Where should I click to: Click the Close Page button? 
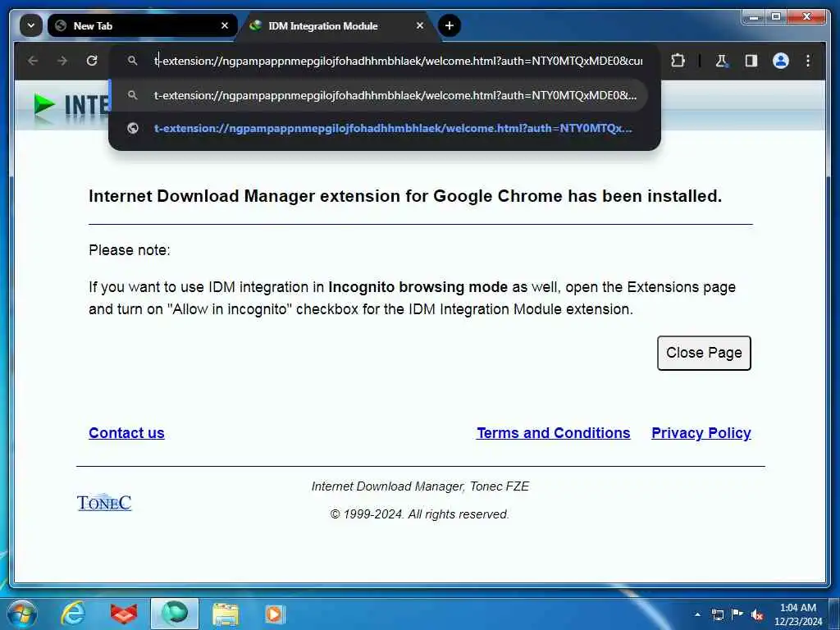click(x=704, y=353)
